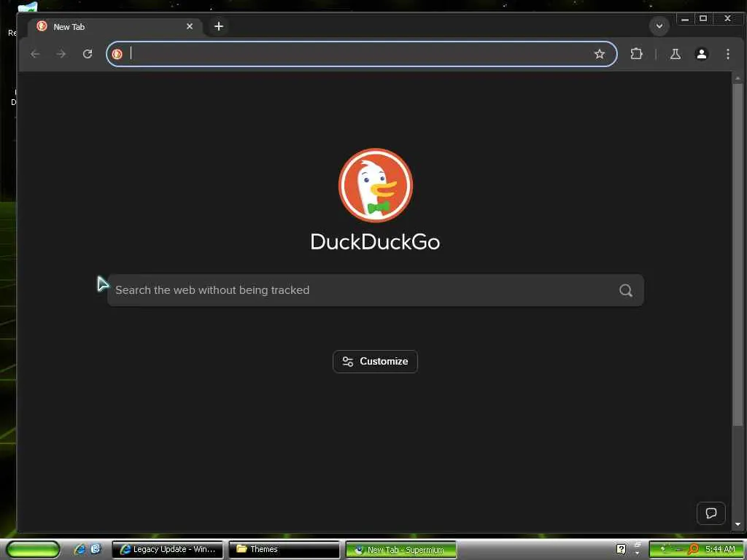Image resolution: width=747 pixels, height=560 pixels.
Task: Open a new tab with plus button
Action: coord(219,26)
